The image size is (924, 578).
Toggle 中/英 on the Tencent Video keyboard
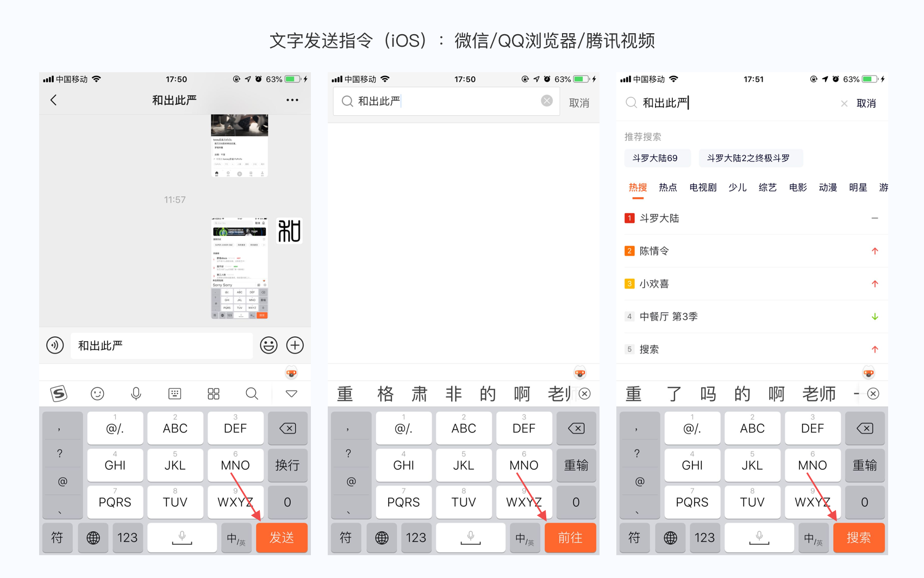814,538
